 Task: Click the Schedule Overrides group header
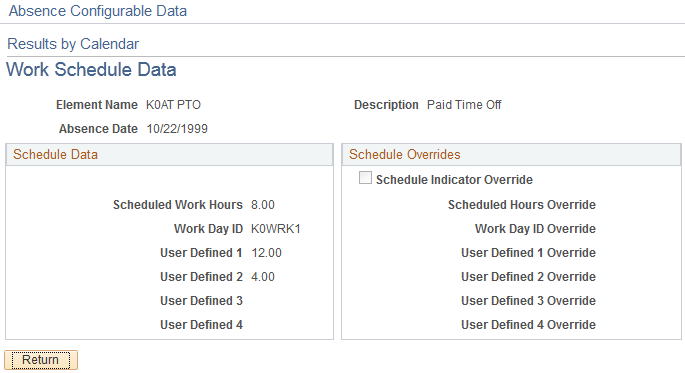pyautogui.click(x=511, y=155)
